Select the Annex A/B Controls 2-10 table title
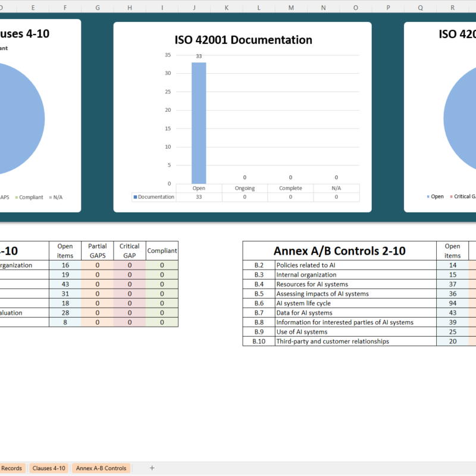 [x=339, y=250]
